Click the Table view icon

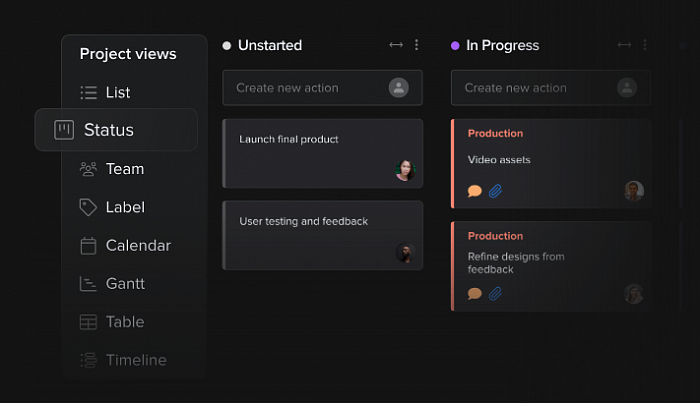[x=88, y=322]
